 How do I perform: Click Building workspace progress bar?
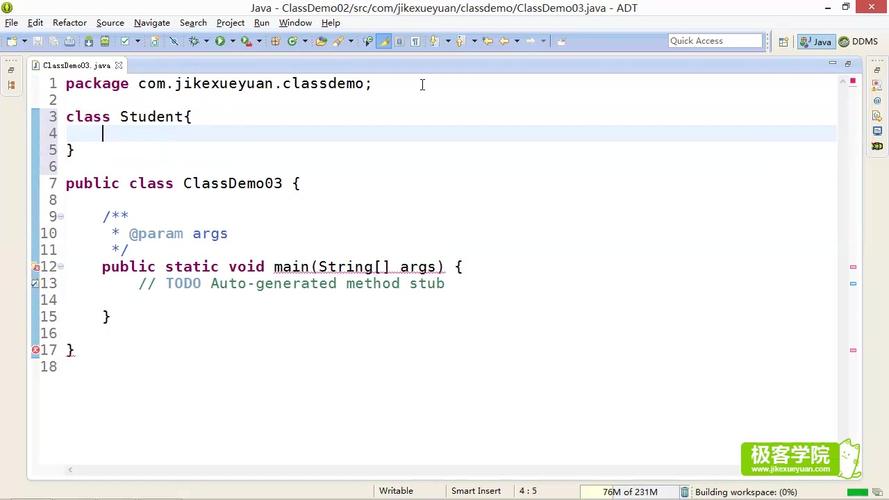click(x=857, y=492)
